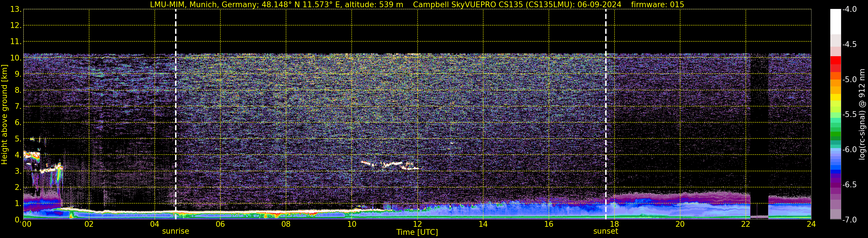The width and height of the screenshot is (868, 238).
Task: Click the '08' time axis tick label
Action: click(286, 224)
